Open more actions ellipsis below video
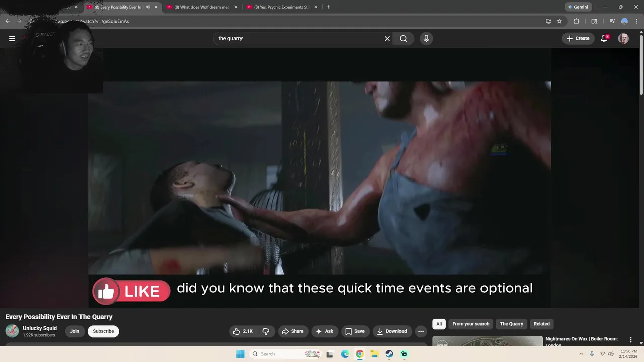The width and height of the screenshot is (644, 362). [x=421, y=331]
